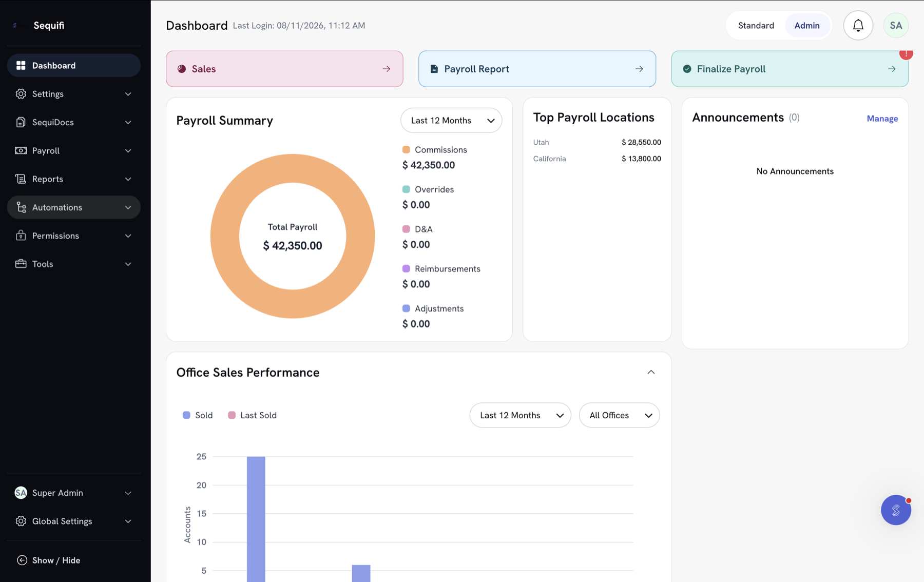Click the arrow on the Finalize Payroll card
This screenshot has height=582, width=924.
pos(892,69)
